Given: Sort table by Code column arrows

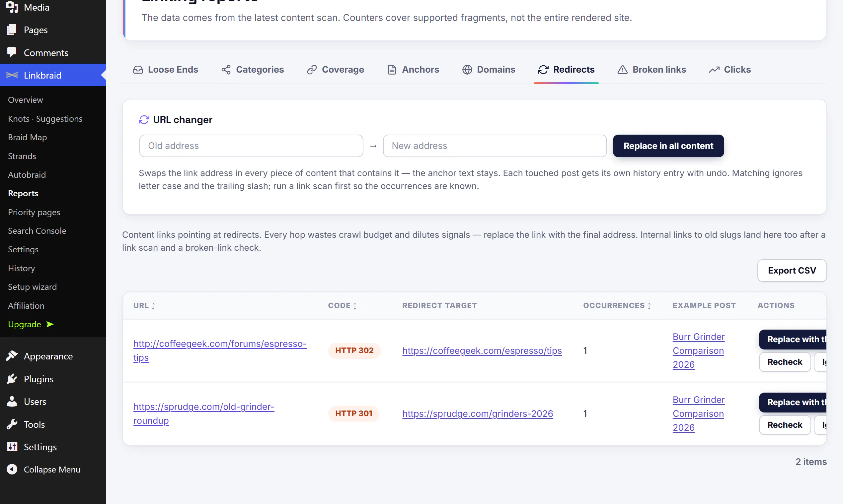Looking at the screenshot, I should click(354, 306).
